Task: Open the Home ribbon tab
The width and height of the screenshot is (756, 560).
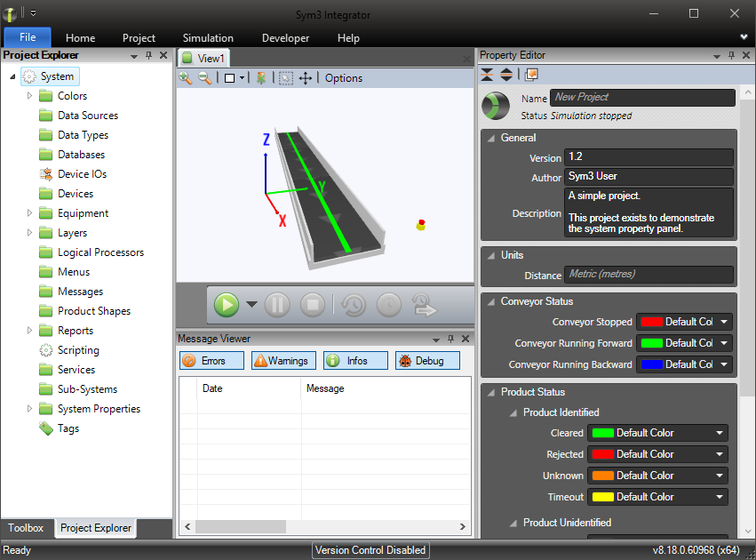Action: click(x=81, y=38)
